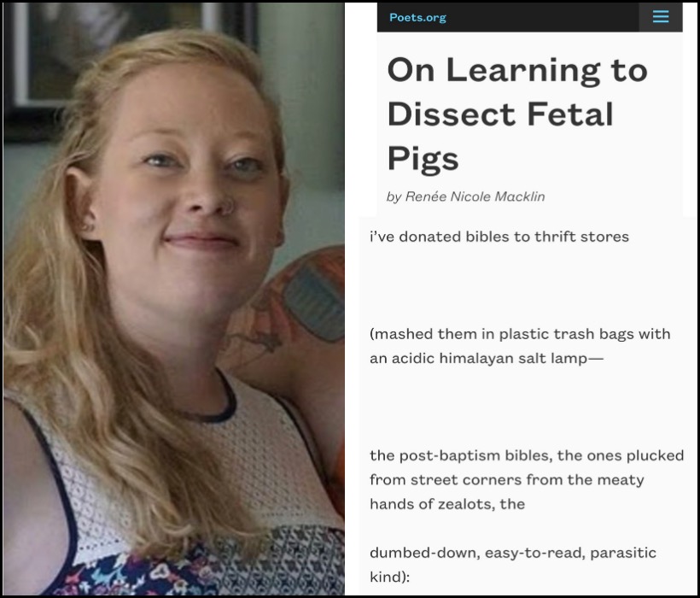Click line starting "the post-baptism bibles"
This screenshot has width=700, height=598.
(x=527, y=455)
